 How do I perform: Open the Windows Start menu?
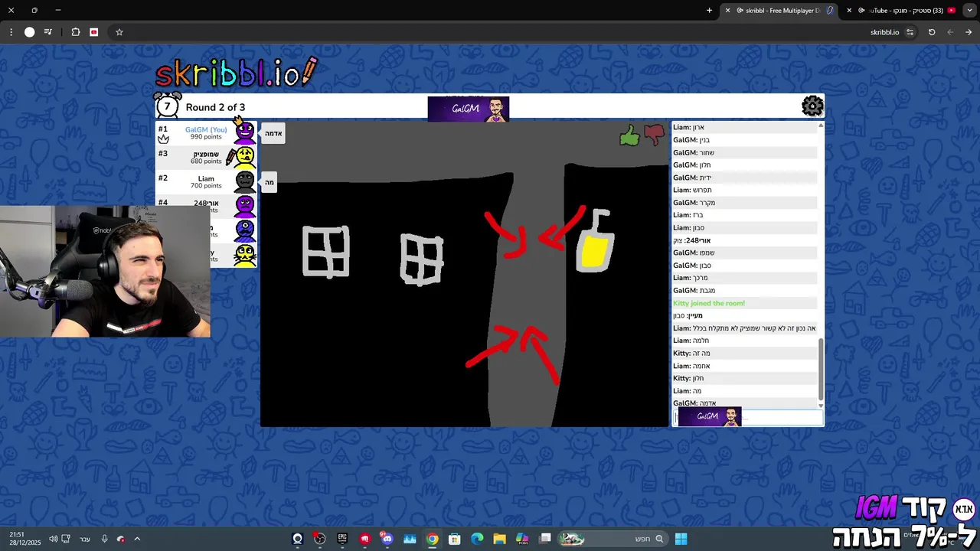[x=681, y=539]
